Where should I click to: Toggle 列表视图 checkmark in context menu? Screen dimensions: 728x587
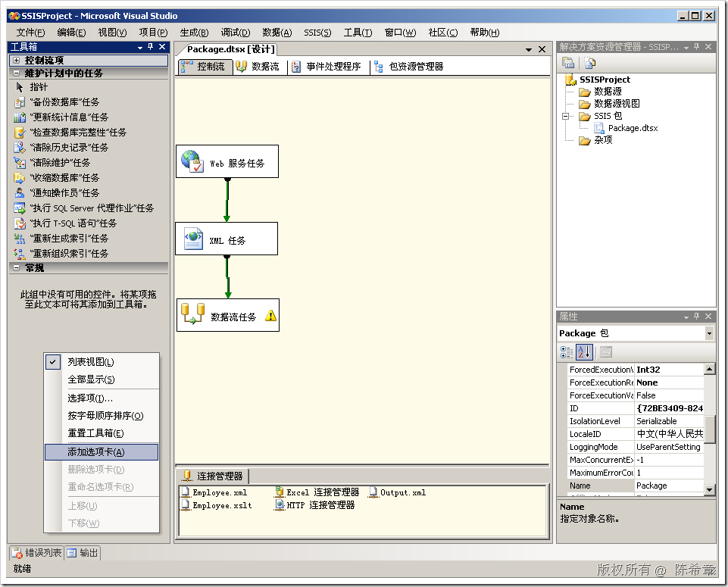(53, 362)
